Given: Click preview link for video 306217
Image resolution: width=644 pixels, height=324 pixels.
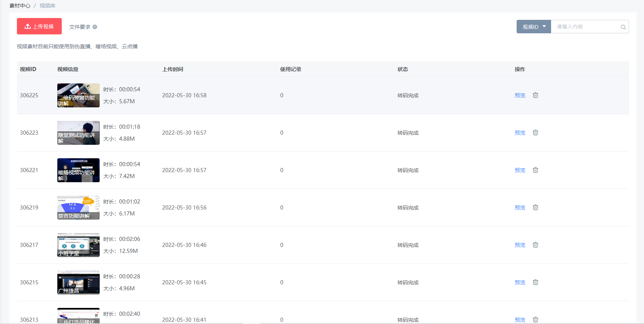Looking at the screenshot, I should [x=520, y=245].
